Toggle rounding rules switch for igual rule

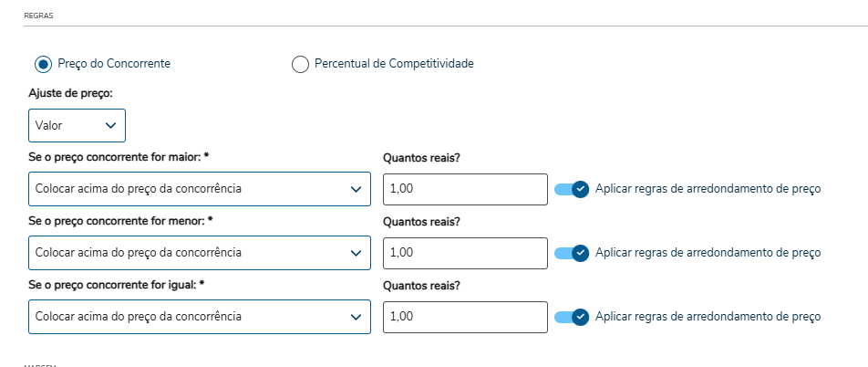572,317
